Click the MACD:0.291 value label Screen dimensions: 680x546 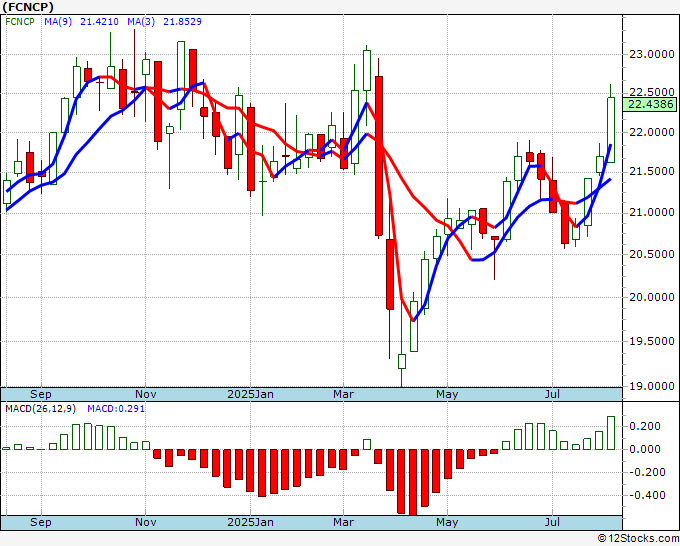(116, 409)
